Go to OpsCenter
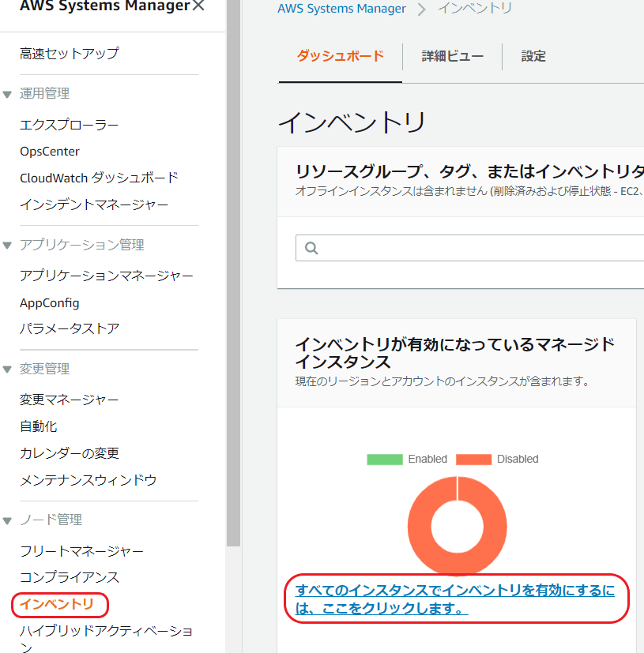 (50, 151)
